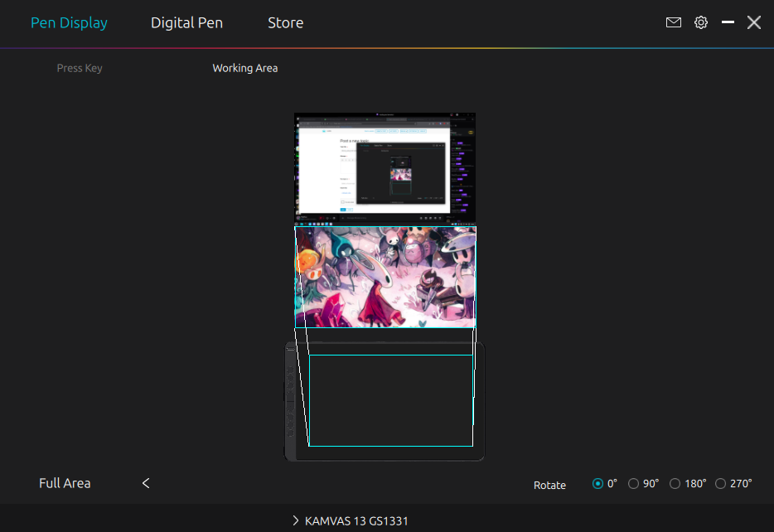This screenshot has height=532, width=774.
Task: Select the Working Area tab
Action: click(x=245, y=68)
